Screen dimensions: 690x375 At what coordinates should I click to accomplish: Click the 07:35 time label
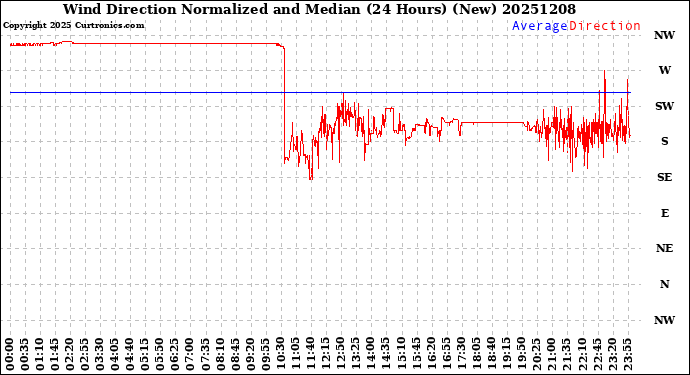point(205,355)
